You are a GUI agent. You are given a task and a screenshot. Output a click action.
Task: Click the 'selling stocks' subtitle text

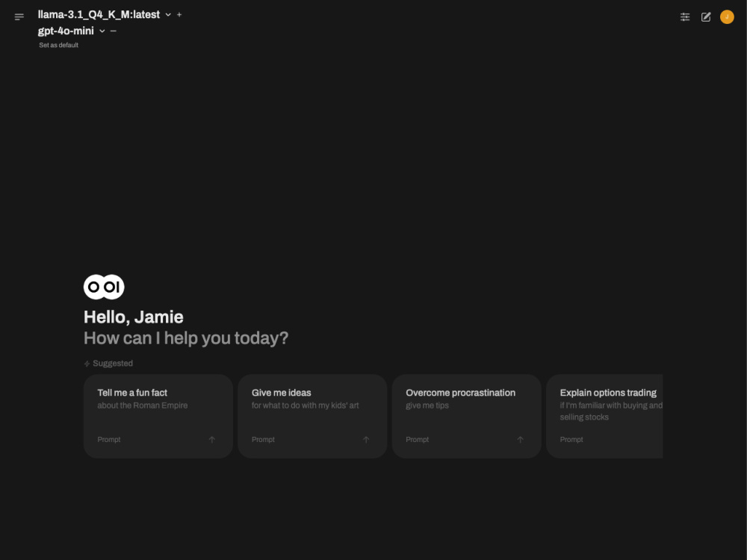click(x=584, y=417)
